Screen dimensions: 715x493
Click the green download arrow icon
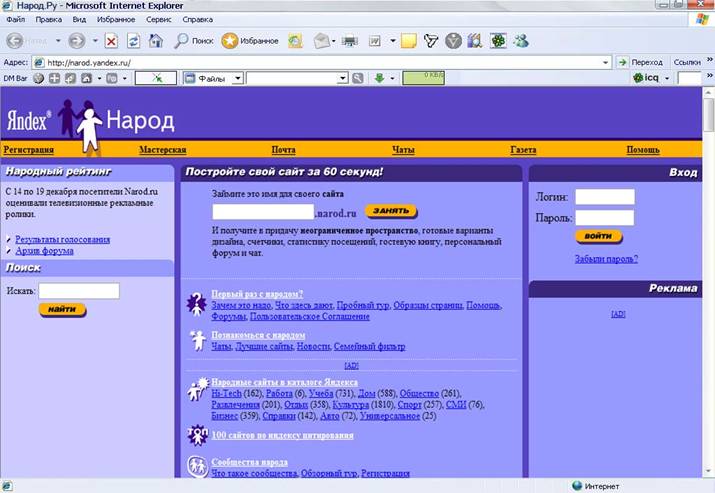379,78
